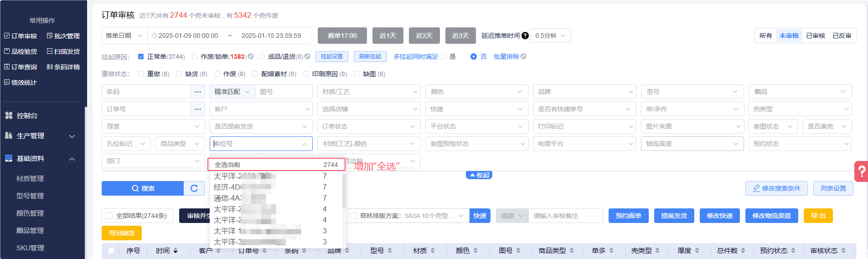
Task: Expand the 生产管理 menu
Action: [72, 136]
